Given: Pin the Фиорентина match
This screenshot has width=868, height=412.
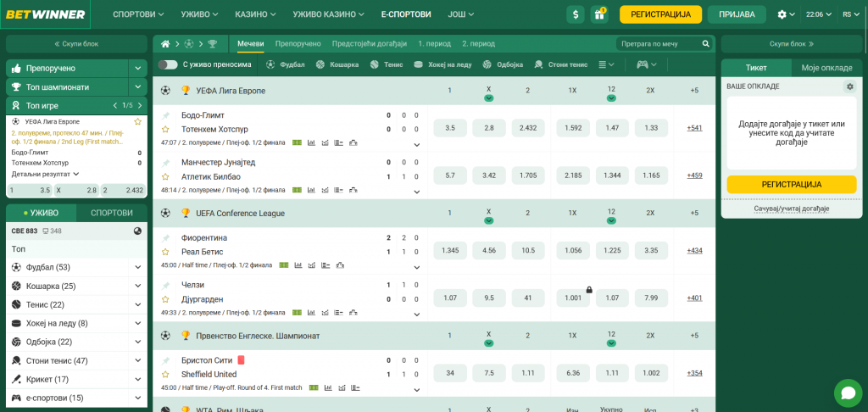Looking at the screenshot, I should tap(165, 238).
